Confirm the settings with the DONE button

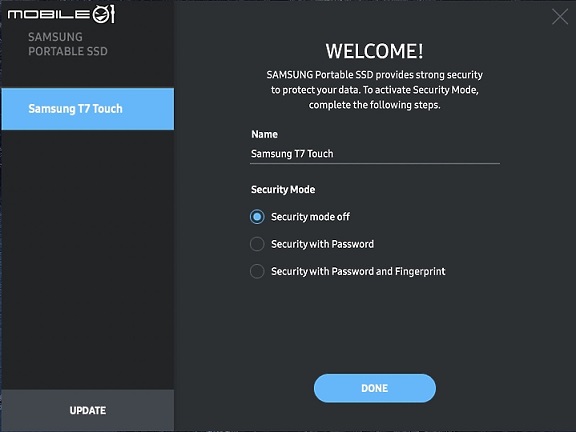click(375, 388)
